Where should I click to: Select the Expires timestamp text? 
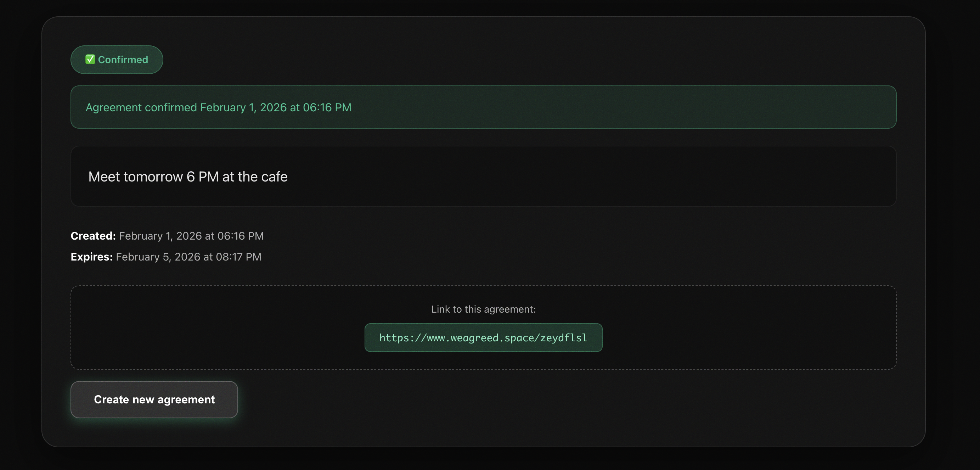point(165,257)
